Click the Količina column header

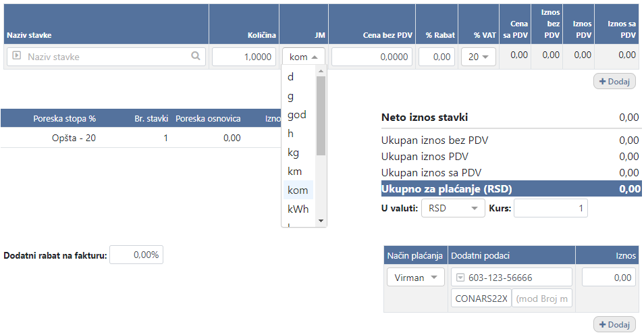(x=244, y=24)
